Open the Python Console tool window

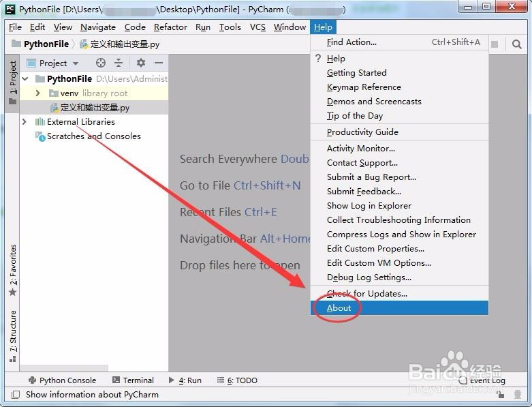tap(63, 380)
